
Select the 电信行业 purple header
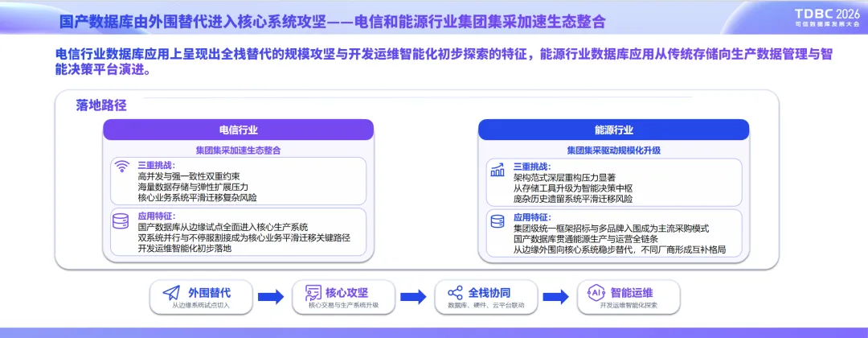coord(239,130)
